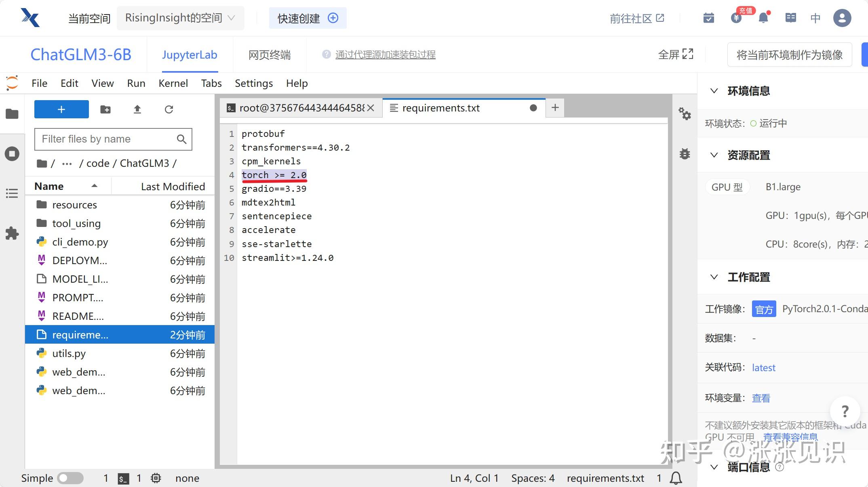Screen dimensions: 868x487
Task: Open the property inspector gears icon
Action: [x=685, y=114]
